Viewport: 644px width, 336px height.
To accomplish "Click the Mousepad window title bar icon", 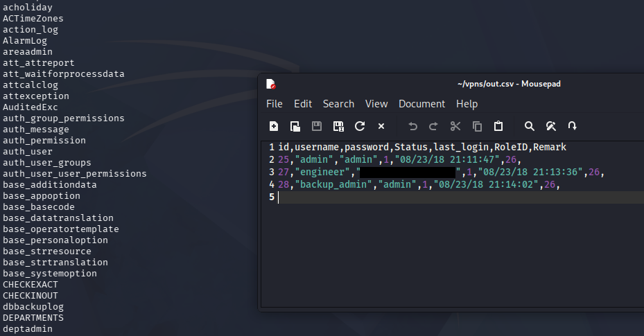I will click(271, 84).
